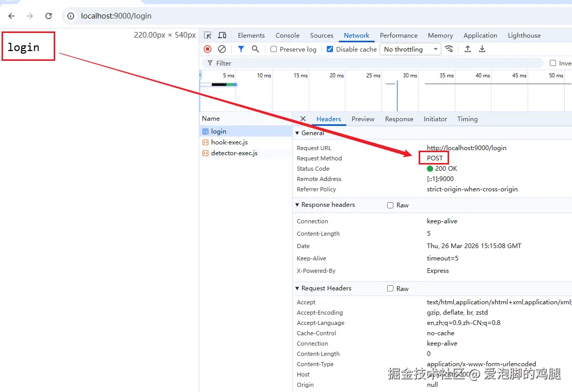This screenshot has width=572, height=392.
Task: Open network search with magnifier icon
Action: 255,49
